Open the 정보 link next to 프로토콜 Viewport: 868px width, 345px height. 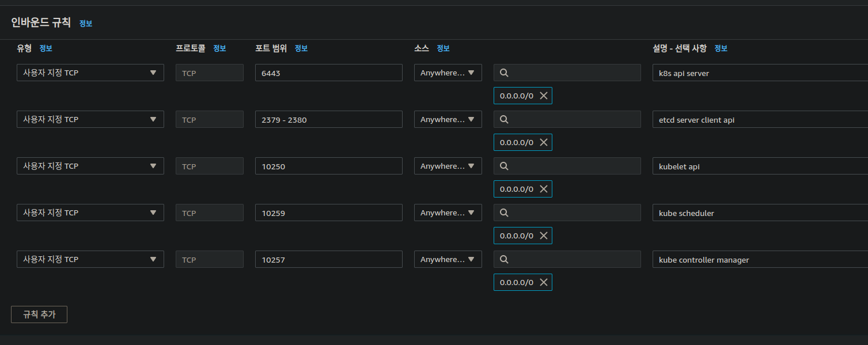[219, 48]
